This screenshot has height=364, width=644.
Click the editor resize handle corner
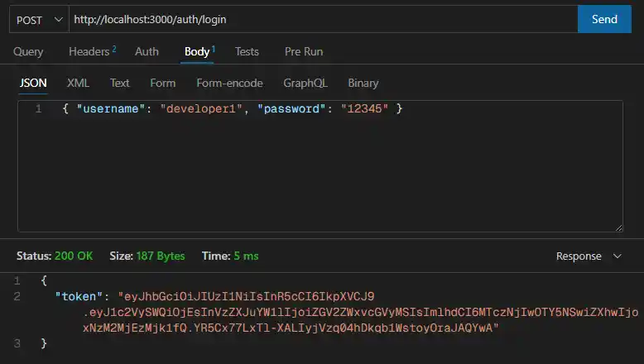click(x=618, y=227)
